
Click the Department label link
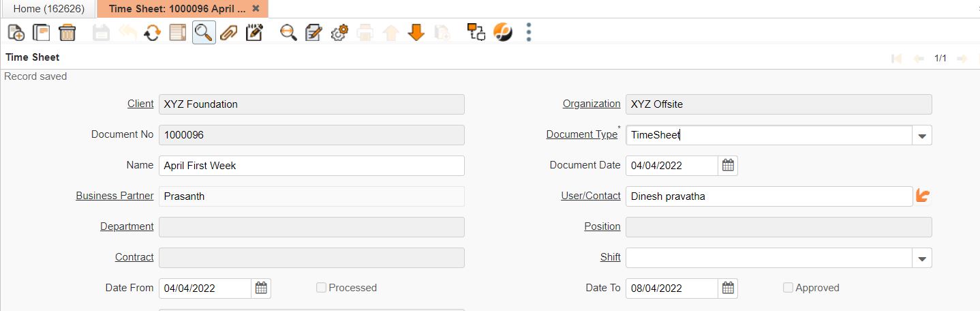coord(127,226)
